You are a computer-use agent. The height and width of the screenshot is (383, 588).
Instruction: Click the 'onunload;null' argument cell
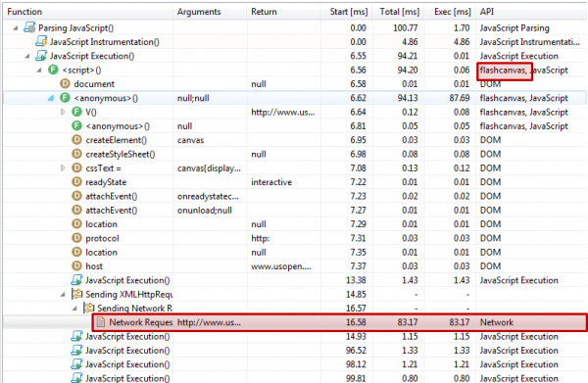pos(205,211)
